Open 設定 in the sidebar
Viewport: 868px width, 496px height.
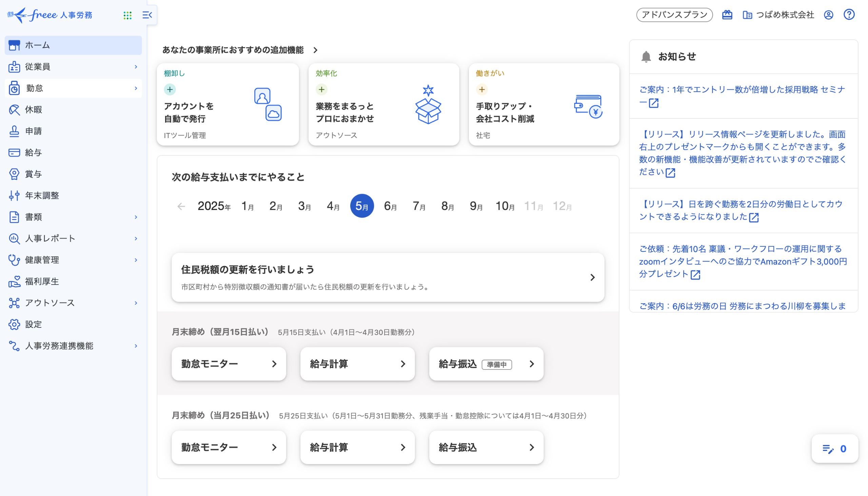33,324
